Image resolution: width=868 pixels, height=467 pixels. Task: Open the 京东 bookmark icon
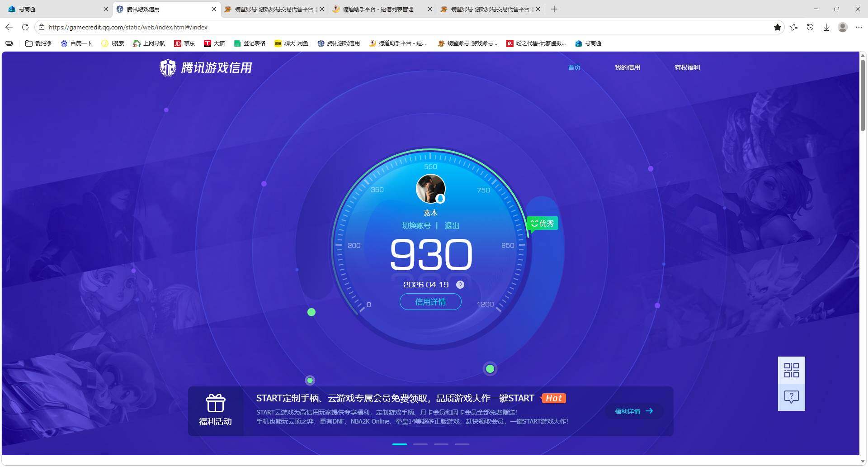tap(178, 43)
